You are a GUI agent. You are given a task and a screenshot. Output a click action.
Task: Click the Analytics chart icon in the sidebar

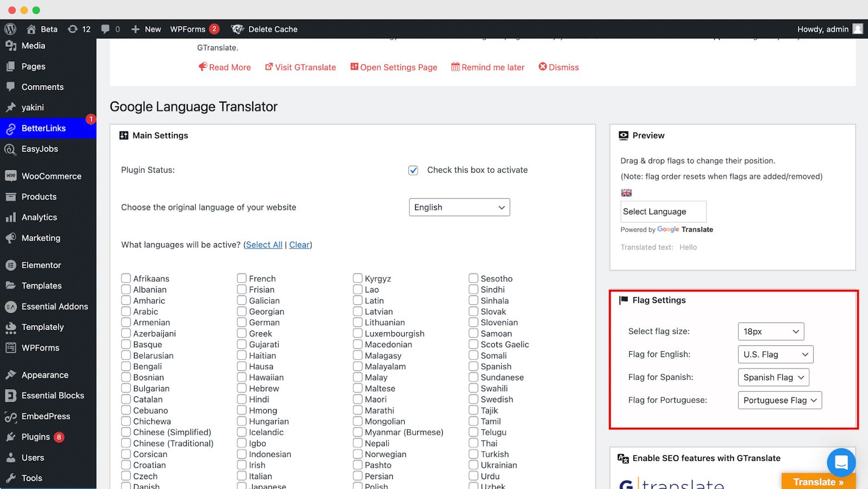[x=11, y=217]
